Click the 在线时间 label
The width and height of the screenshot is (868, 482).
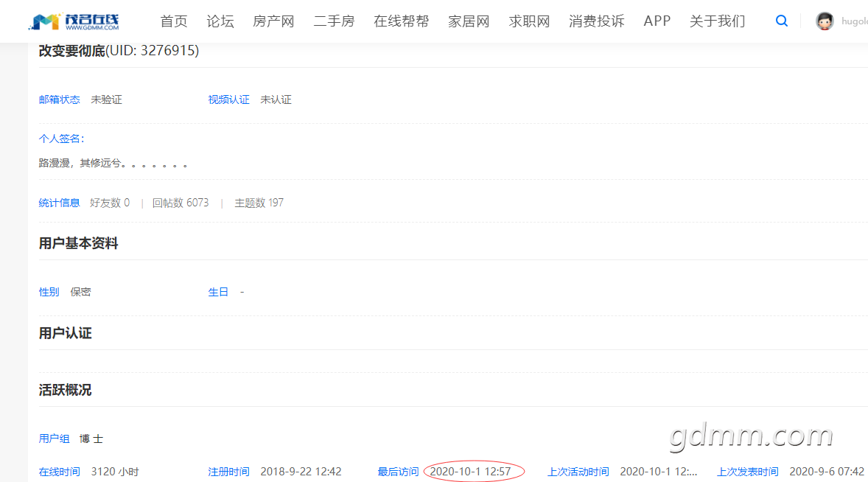point(59,472)
